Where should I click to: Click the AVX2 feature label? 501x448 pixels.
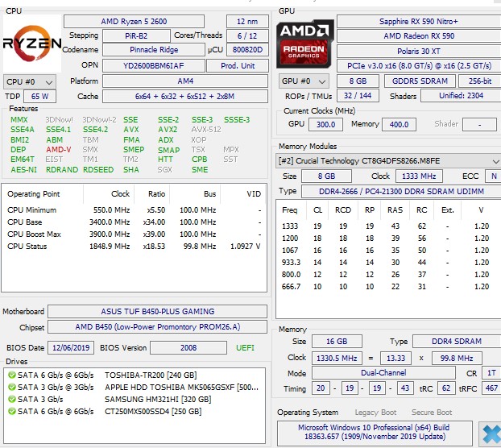[168, 130]
